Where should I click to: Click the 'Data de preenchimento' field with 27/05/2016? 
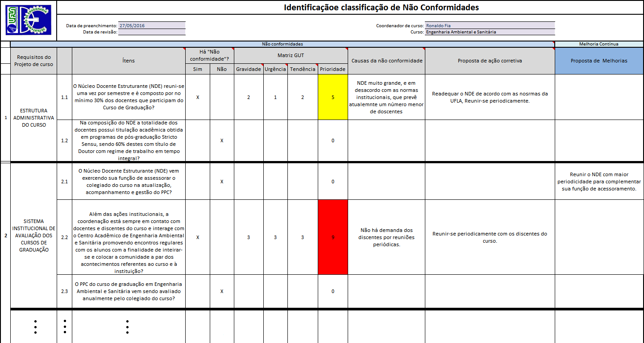point(152,25)
